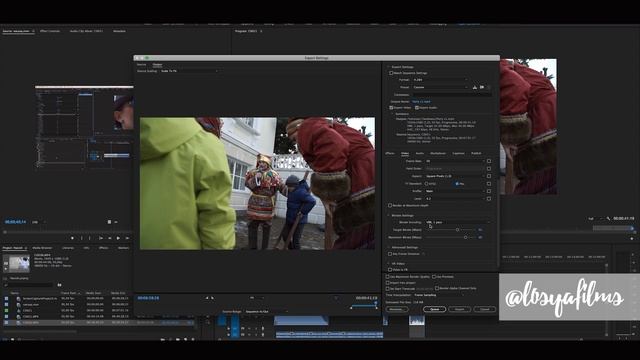Switch to the Multiplexer tab
This screenshot has height=360, width=640.
(x=438, y=153)
